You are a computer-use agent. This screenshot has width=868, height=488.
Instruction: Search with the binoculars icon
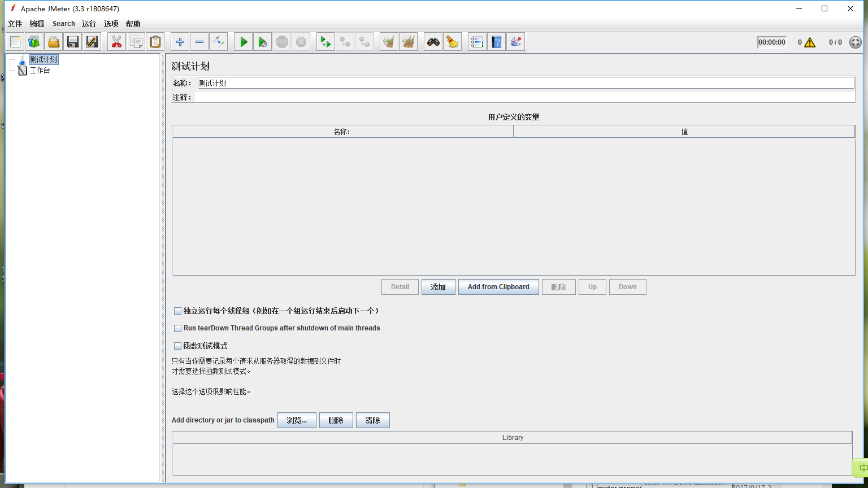433,42
